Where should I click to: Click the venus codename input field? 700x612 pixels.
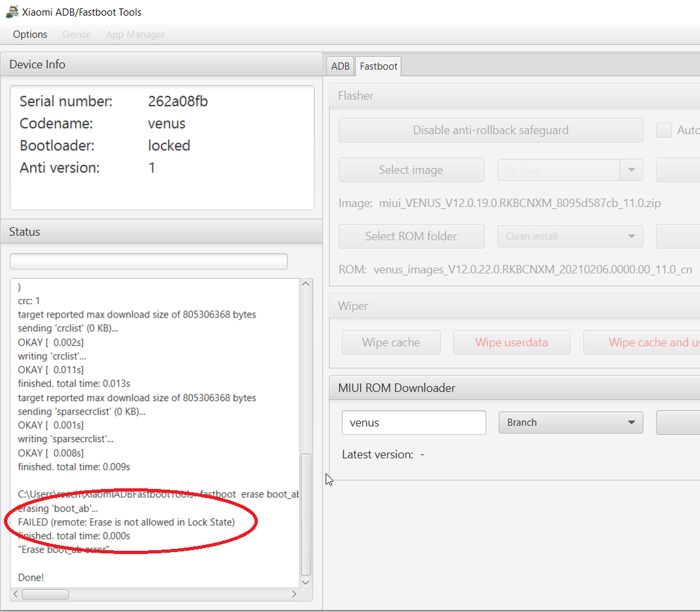click(414, 423)
